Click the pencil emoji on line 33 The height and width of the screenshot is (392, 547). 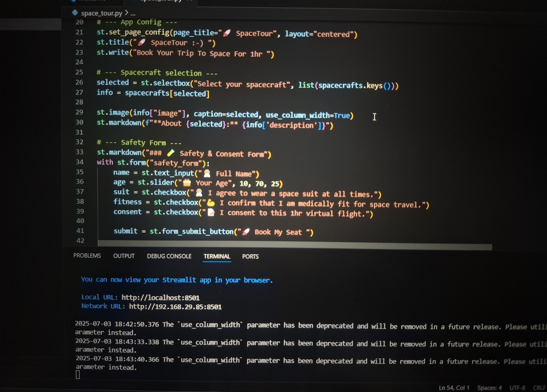click(171, 153)
